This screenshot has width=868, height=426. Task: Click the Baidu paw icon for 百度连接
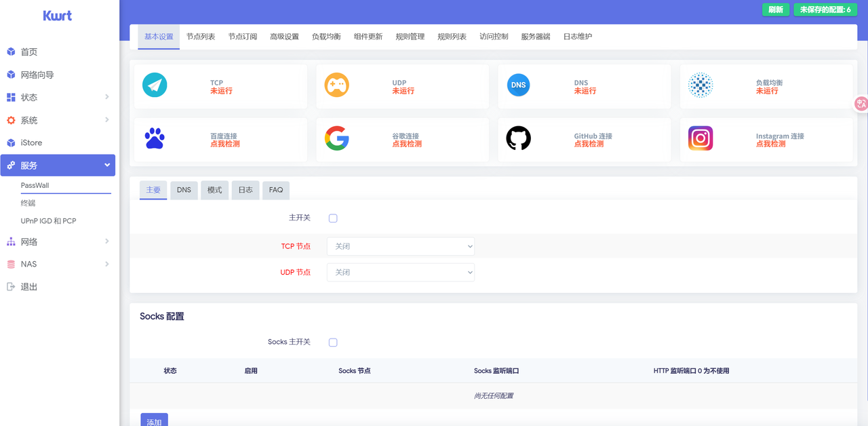click(154, 138)
